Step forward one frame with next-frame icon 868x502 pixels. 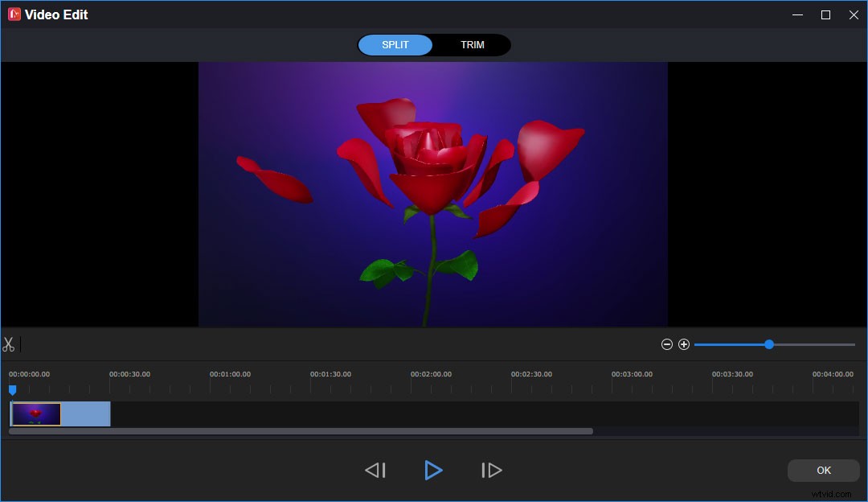pos(491,470)
